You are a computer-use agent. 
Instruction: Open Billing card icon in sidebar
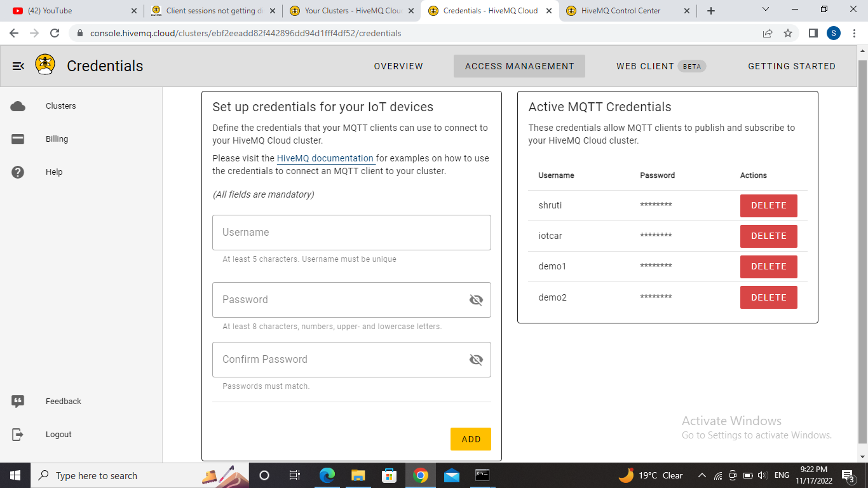pos(18,139)
